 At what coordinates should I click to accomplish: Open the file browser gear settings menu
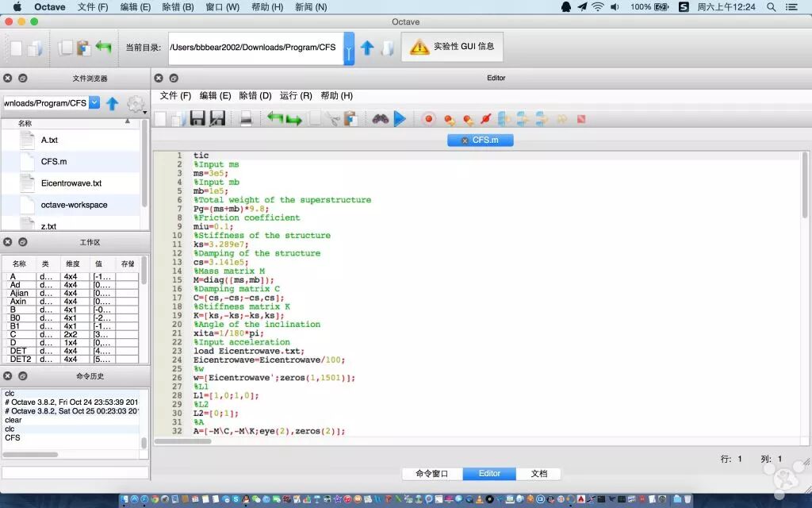(136, 104)
